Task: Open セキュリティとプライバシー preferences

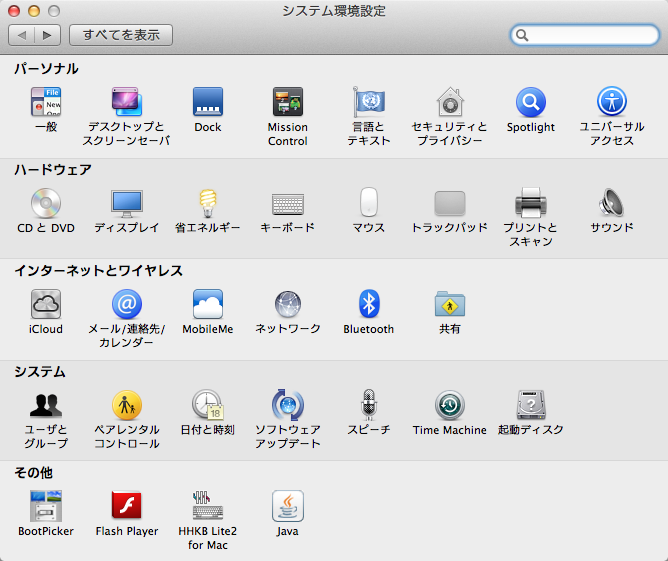Action: point(450,102)
